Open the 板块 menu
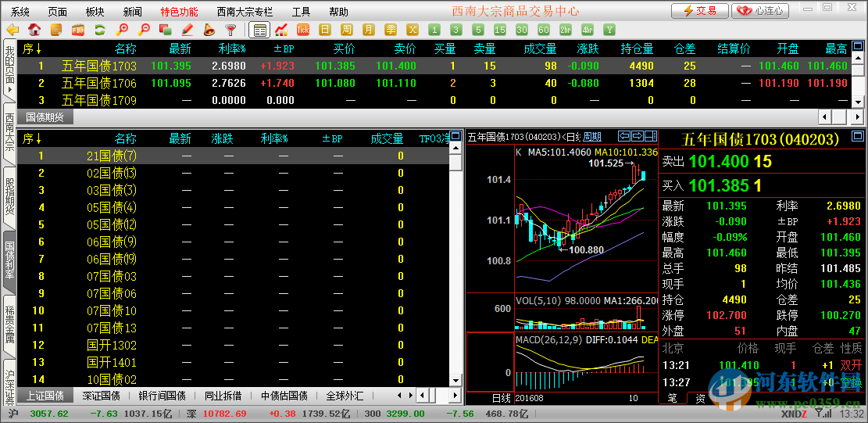The image size is (868, 423). point(95,11)
